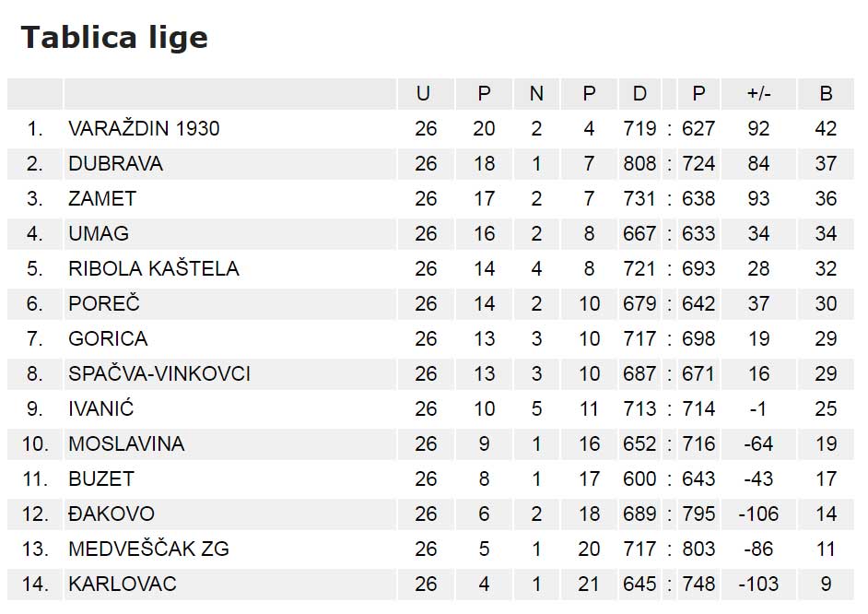Click the POREČ team name
The width and height of the screenshot is (868, 614).
point(104,303)
